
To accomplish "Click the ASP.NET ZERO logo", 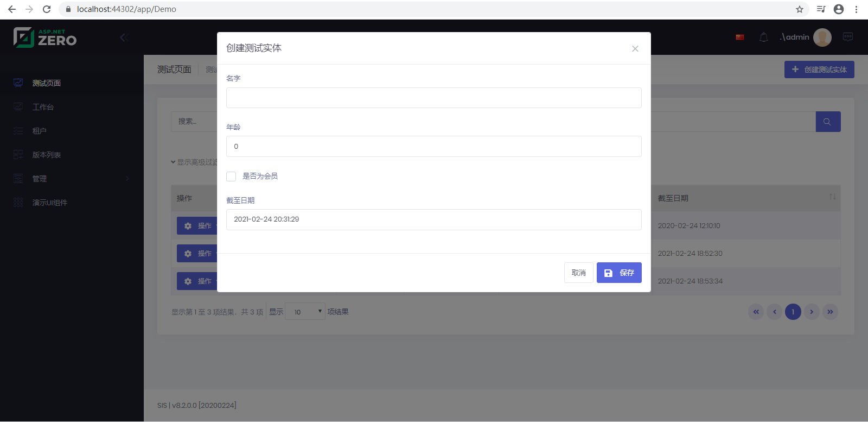I will (45, 37).
